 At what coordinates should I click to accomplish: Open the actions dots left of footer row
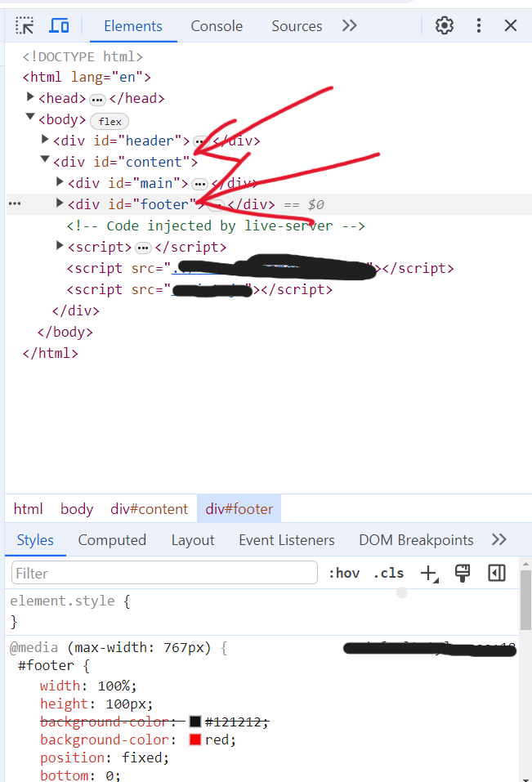(15, 204)
